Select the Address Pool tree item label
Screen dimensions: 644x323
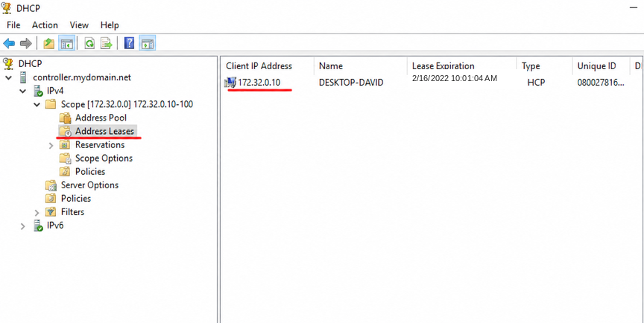click(x=101, y=118)
